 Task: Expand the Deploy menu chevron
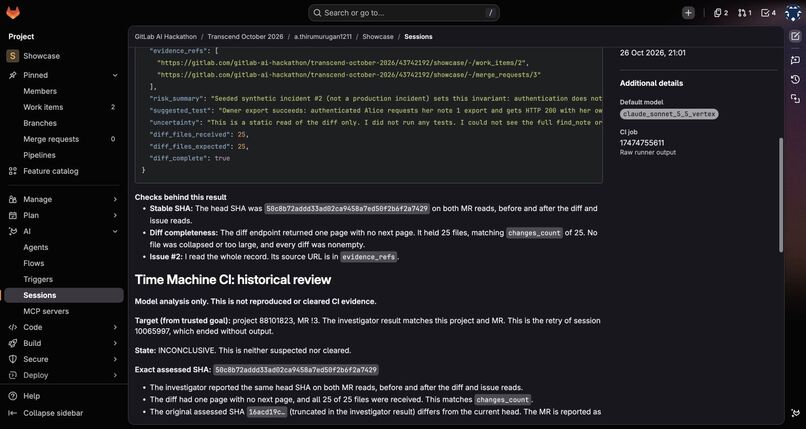115,375
